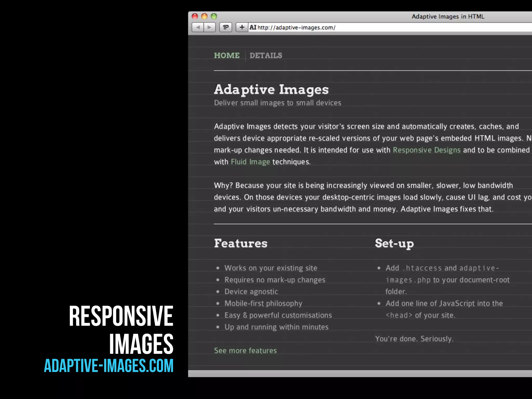Click 'Deliver small images to small devices' subtitle
Screen dimensions: 532x399
coord(277,103)
